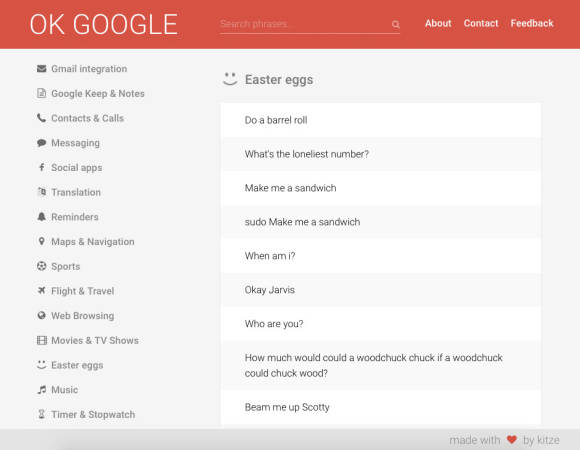Click the OK GOOGLE site logo
Image resolution: width=580 pixels, height=450 pixels.
click(104, 24)
